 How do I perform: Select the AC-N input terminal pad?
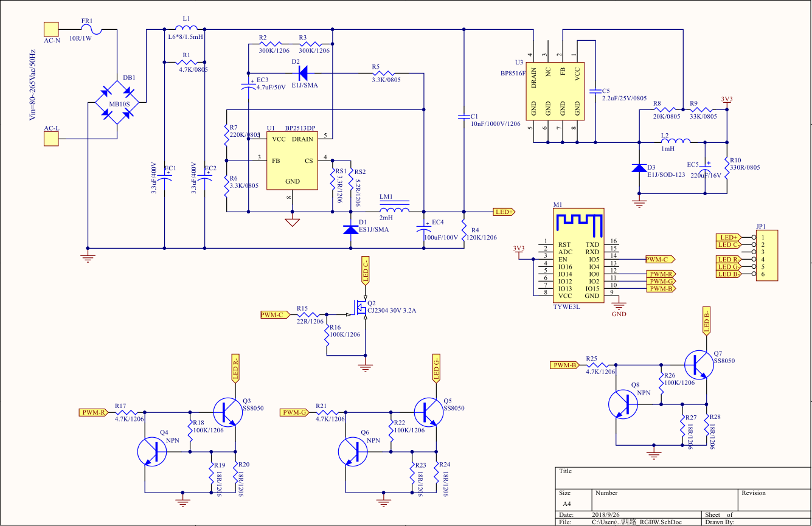coord(50,29)
